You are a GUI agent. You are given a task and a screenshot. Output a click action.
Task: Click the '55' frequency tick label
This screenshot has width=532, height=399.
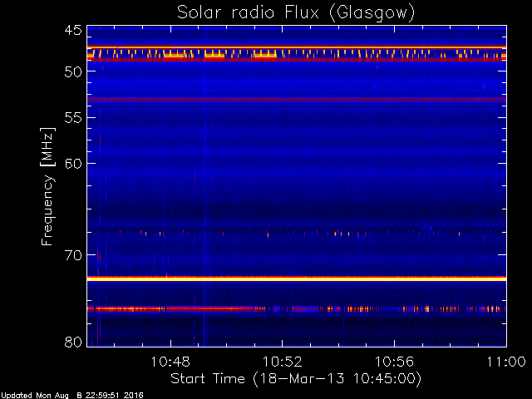(73, 118)
